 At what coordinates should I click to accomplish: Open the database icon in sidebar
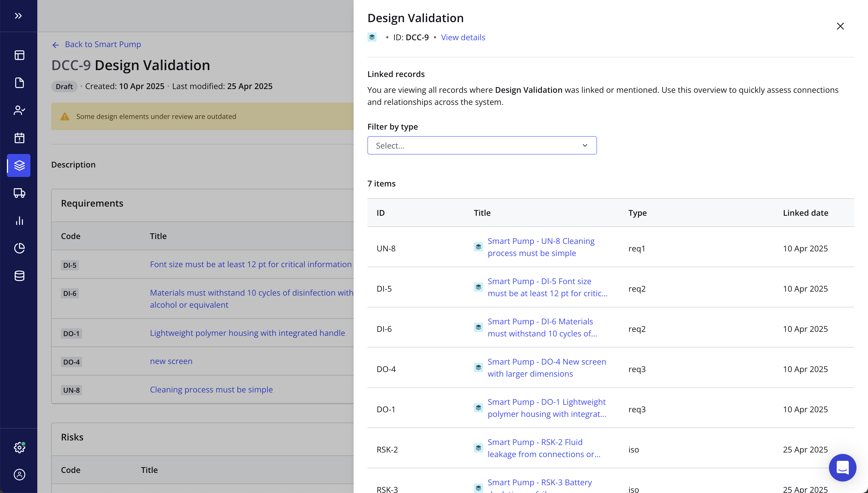pos(19,276)
